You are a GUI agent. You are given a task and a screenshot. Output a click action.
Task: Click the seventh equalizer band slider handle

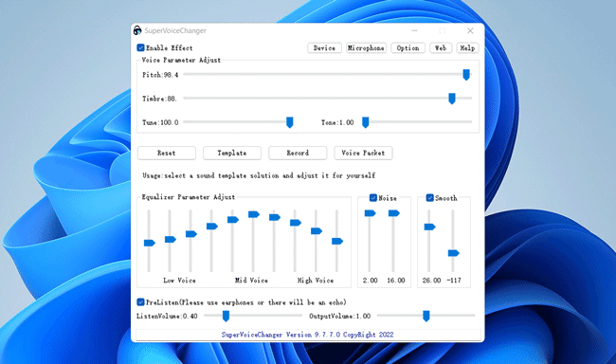point(275,217)
